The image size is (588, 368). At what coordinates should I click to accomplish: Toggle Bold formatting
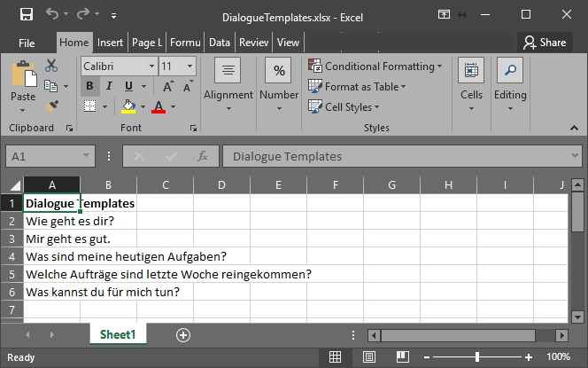coord(89,86)
